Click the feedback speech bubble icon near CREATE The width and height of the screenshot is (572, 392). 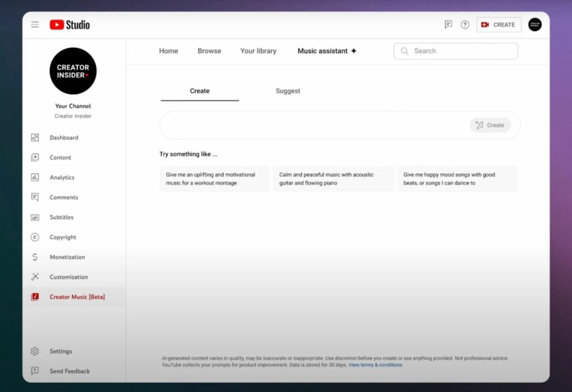tap(447, 25)
